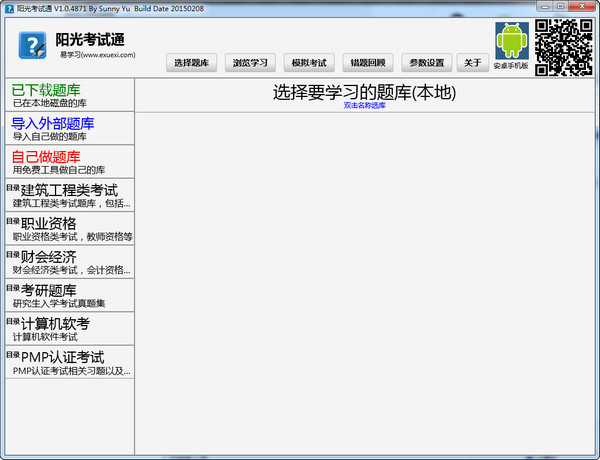Open 错题回顾 wrong answers review
The width and height of the screenshot is (600, 460).
(x=367, y=63)
